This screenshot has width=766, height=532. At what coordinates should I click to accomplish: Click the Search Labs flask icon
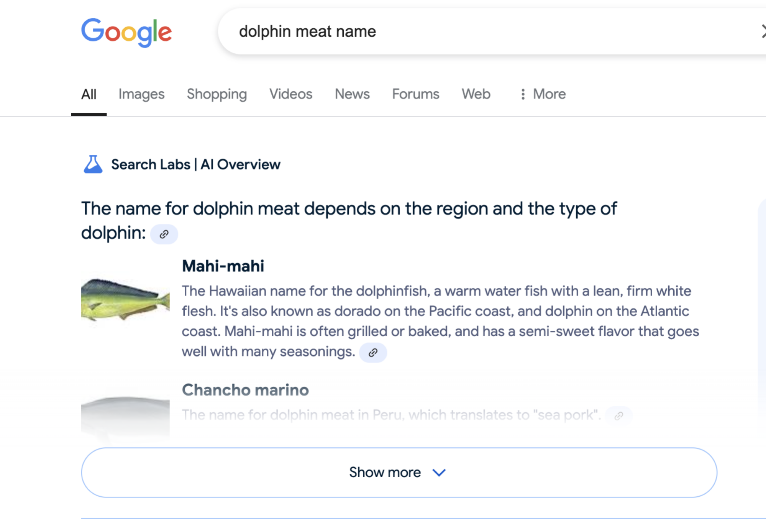point(93,164)
